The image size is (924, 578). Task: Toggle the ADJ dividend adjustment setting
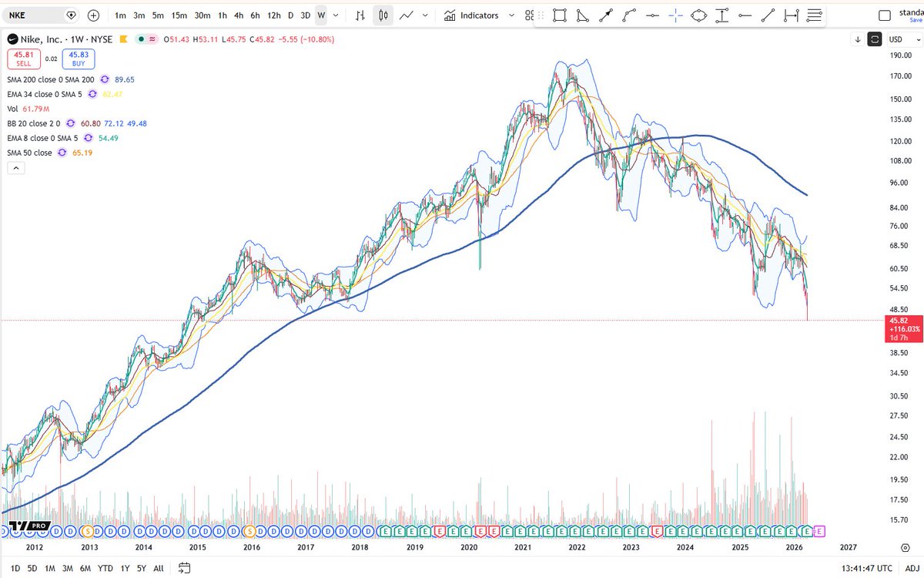pos(913,568)
